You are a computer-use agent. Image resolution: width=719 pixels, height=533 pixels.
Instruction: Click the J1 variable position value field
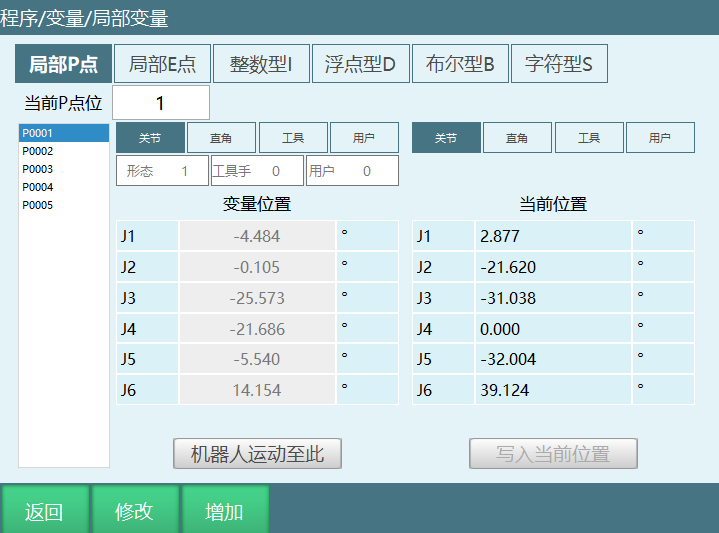[x=257, y=236]
